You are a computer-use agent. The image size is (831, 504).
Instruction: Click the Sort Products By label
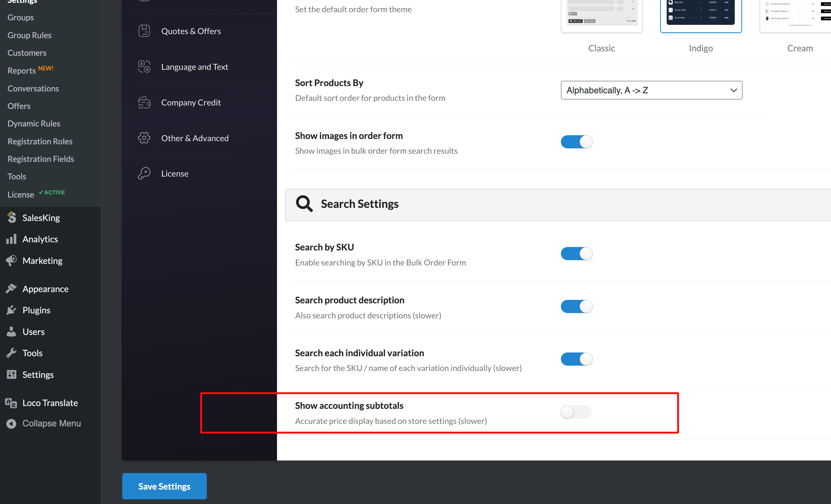329,83
